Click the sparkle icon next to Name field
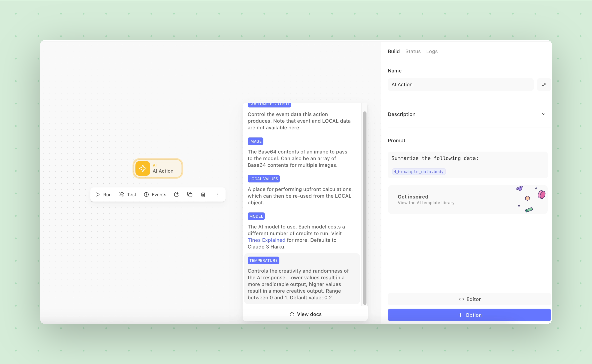This screenshot has width=592, height=364. point(544,84)
